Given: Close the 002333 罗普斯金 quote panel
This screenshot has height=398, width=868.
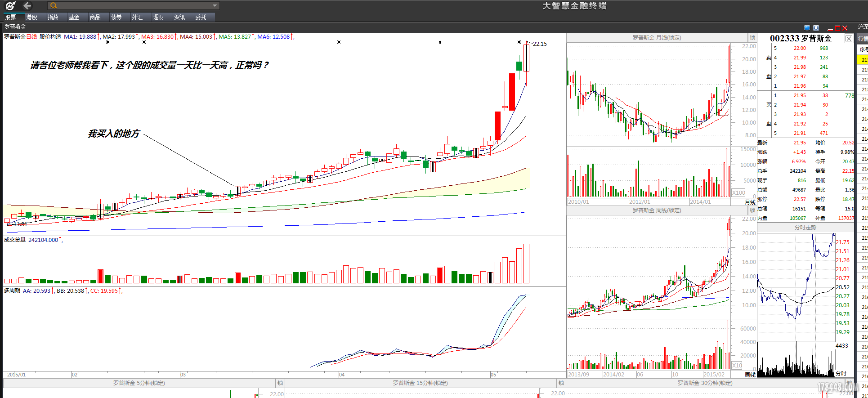Looking at the screenshot, I should (849, 38).
